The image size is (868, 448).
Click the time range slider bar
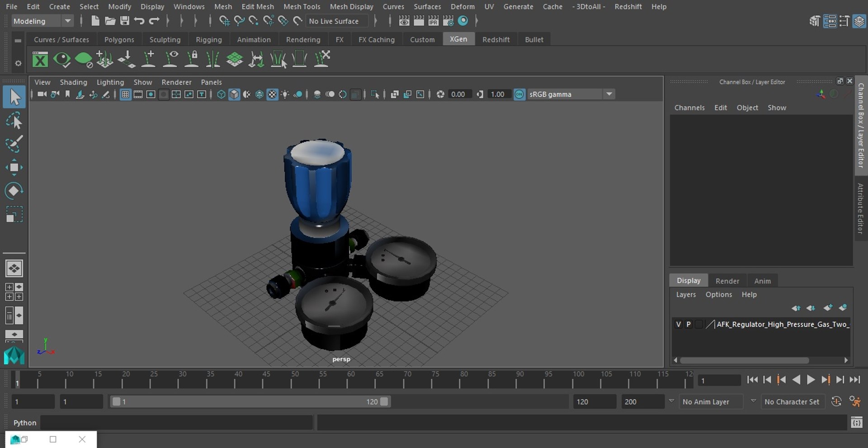[x=250, y=401]
